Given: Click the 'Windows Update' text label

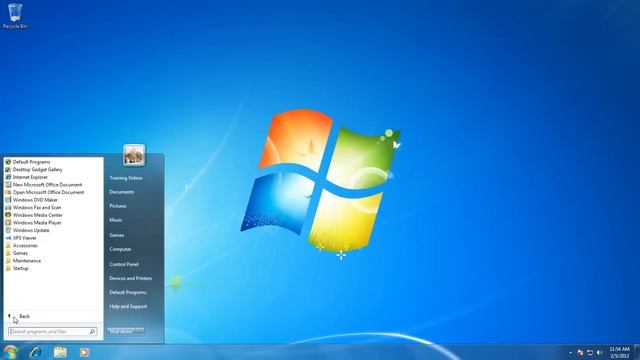Looking at the screenshot, I should pos(31,230).
